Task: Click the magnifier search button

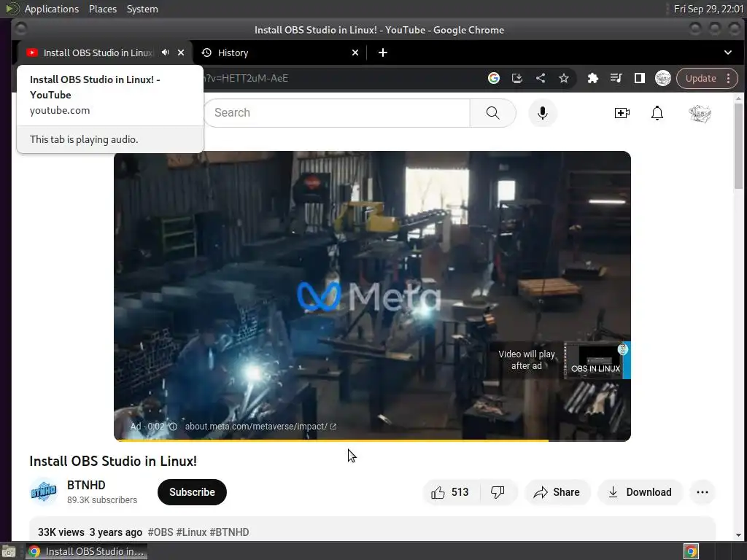Action: [x=493, y=113]
